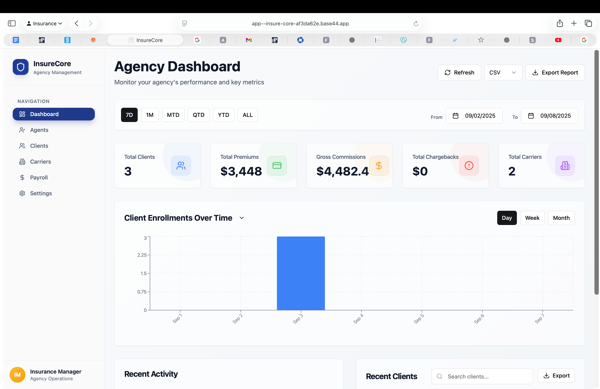Click the Total Premiums card icon
Image resolution: width=600 pixels, height=389 pixels.
(x=277, y=166)
